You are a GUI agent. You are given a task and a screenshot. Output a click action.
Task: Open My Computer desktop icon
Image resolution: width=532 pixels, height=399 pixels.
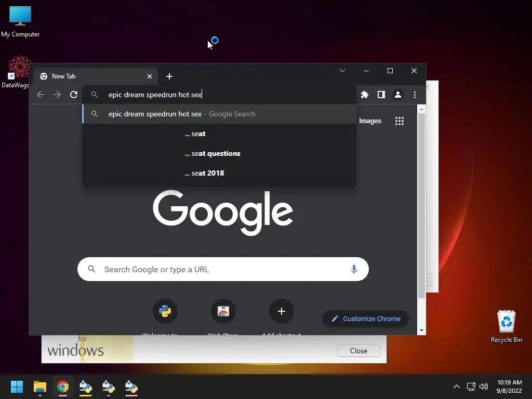point(20,21)
